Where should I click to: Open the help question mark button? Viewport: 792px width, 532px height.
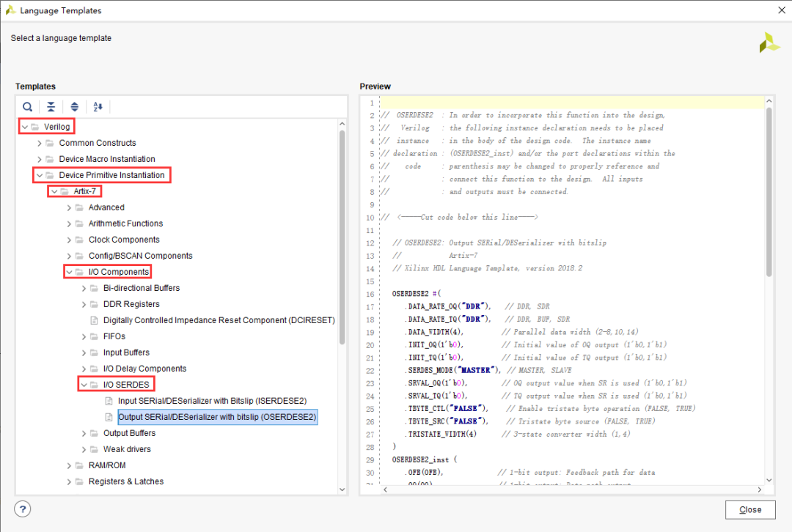click(x=23, y=509)
